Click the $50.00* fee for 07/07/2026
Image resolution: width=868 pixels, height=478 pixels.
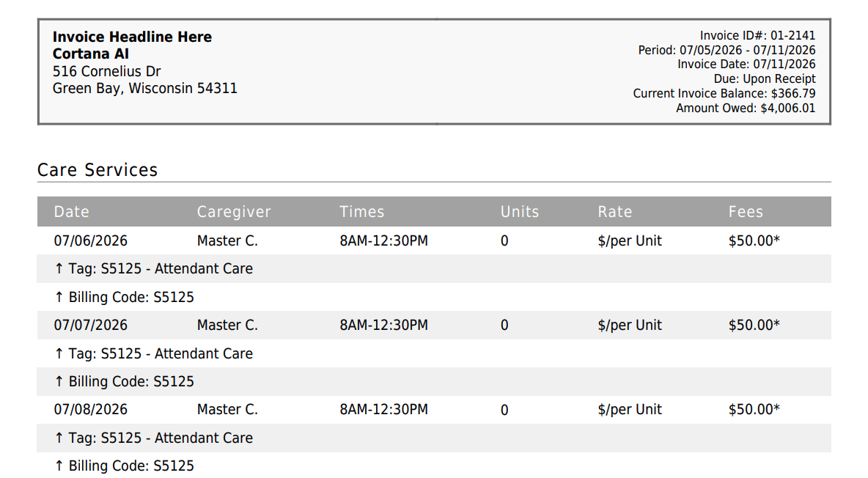754,325
